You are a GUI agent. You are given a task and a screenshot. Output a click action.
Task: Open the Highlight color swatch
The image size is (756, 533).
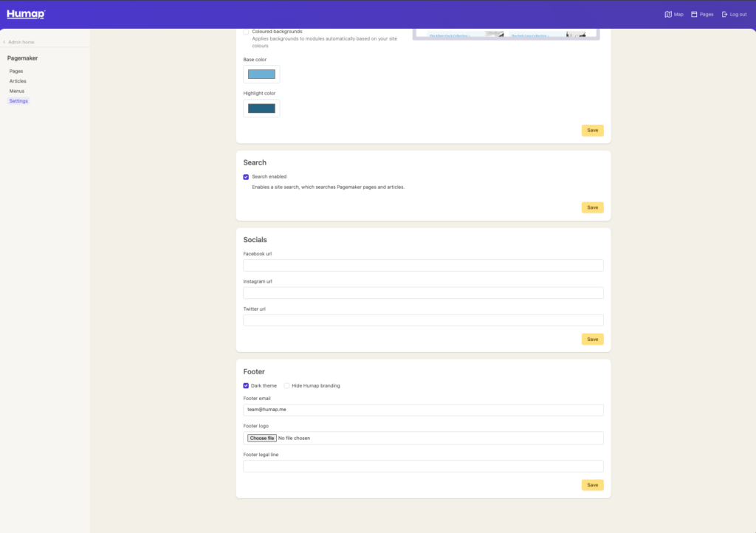[261, 109]
